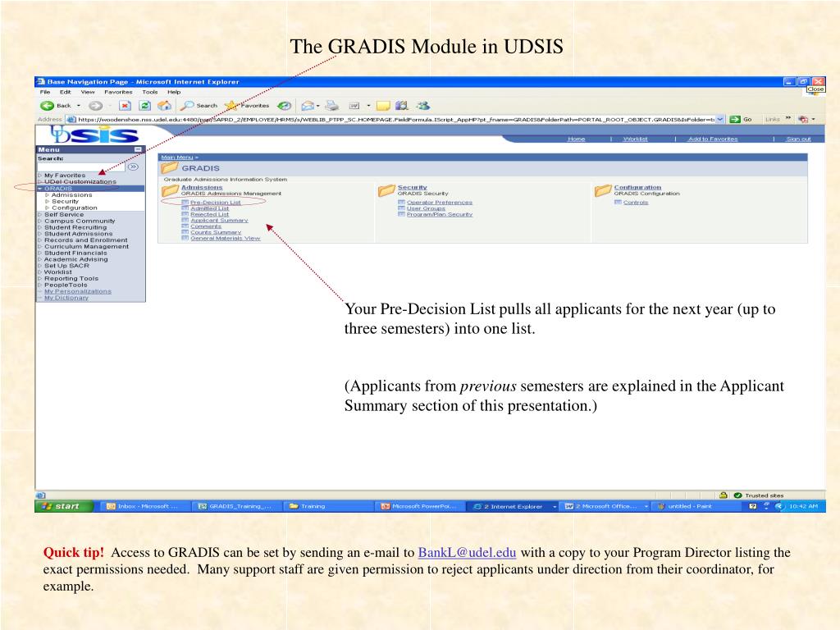Expand the Links toolbar chevron
The image size is (840, 630).
[x=788, y=119]
